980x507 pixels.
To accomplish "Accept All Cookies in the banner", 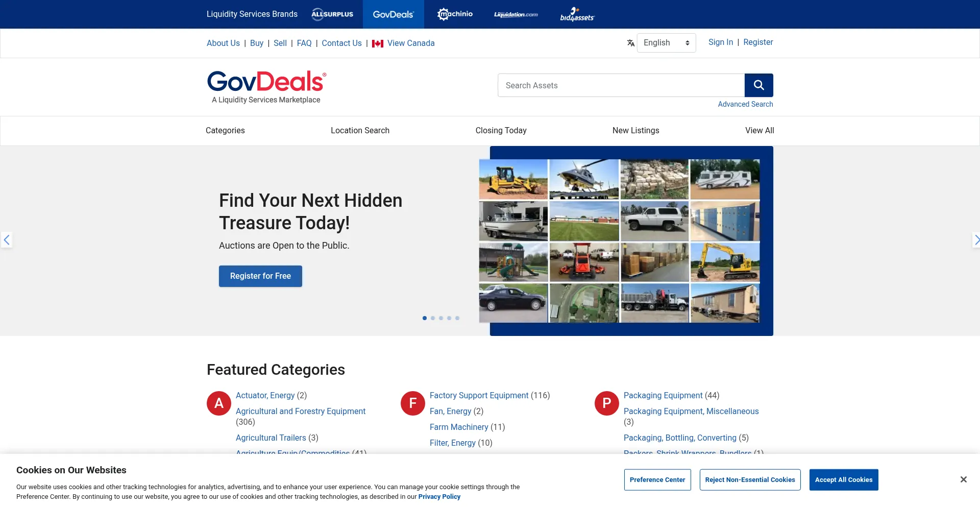I will (843, 480).
